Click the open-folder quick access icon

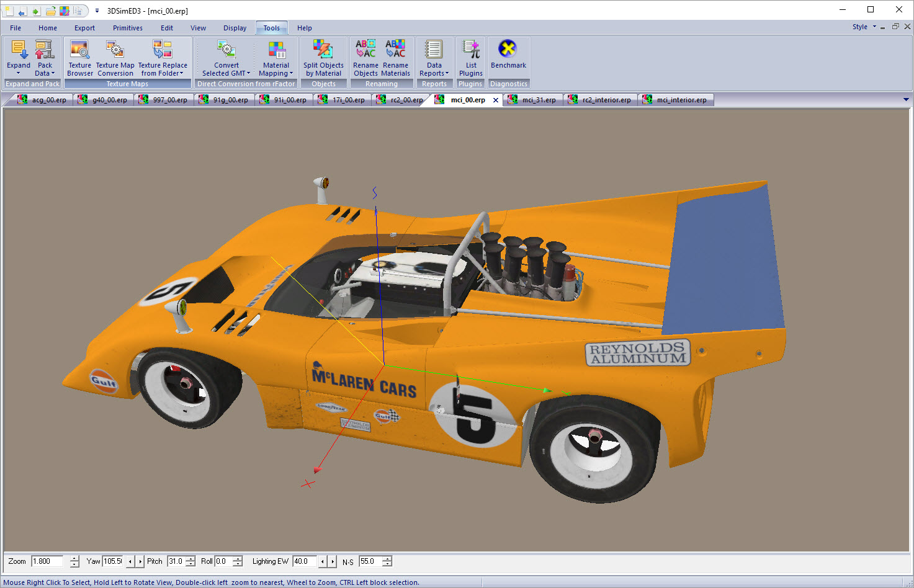pyautogui.click(x=50, y=11)
